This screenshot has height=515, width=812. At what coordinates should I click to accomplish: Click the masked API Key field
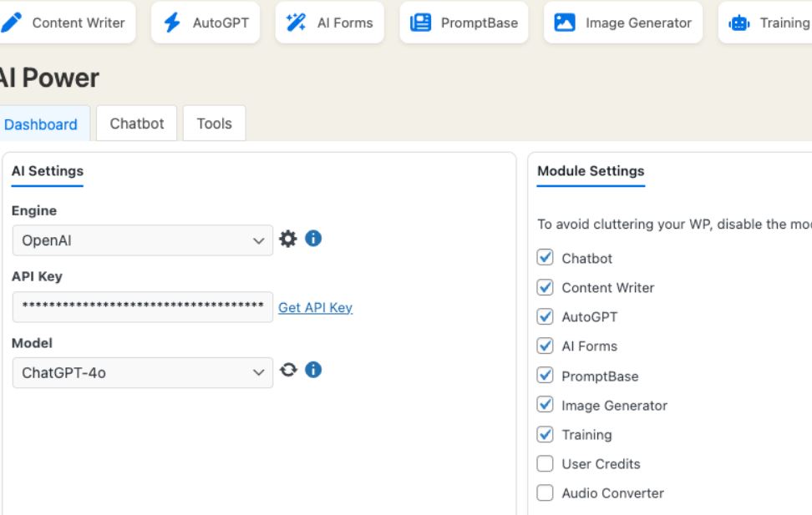point(142,306)
